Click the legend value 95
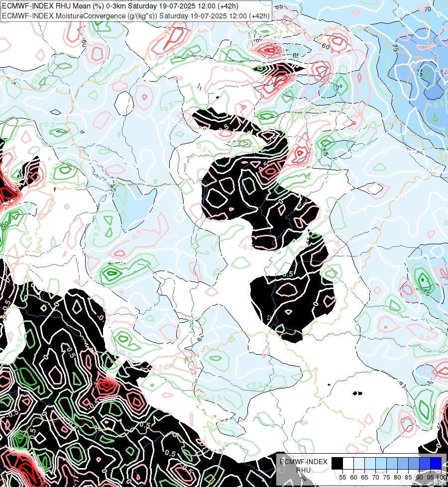Screen dimensions: 448x487 (x=430, y=478)
